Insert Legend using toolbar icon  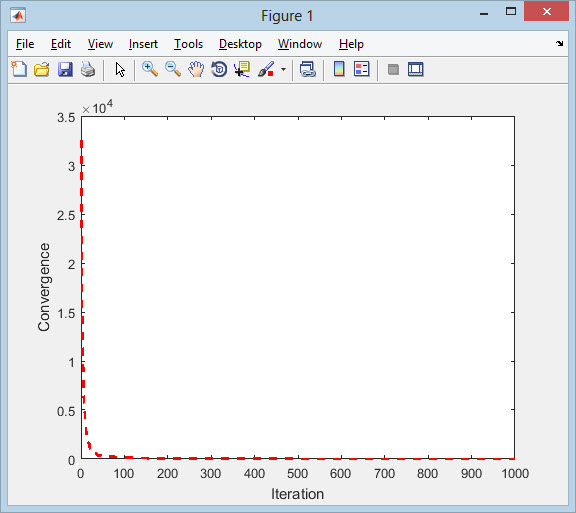coord(361,69)
